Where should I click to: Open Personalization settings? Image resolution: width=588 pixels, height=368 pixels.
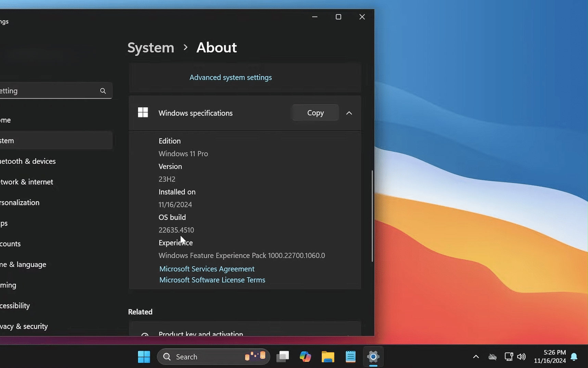point(56,203)
